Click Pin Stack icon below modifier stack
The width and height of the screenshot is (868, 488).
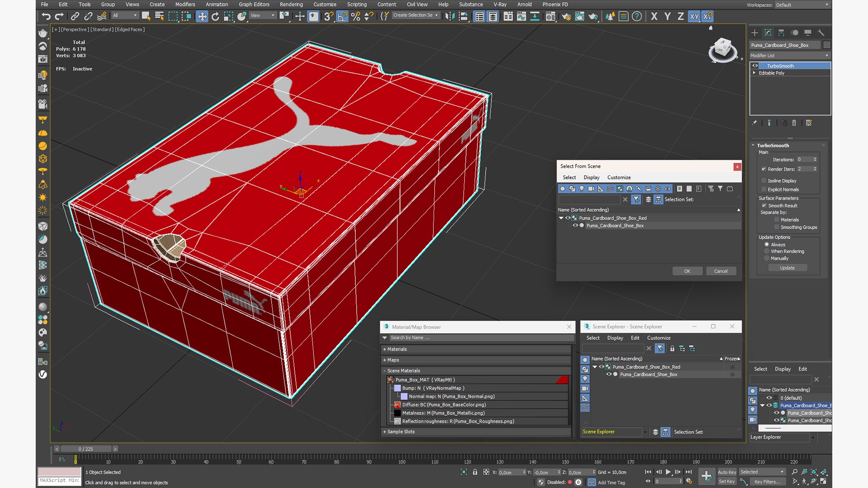(x=754, y=122)
